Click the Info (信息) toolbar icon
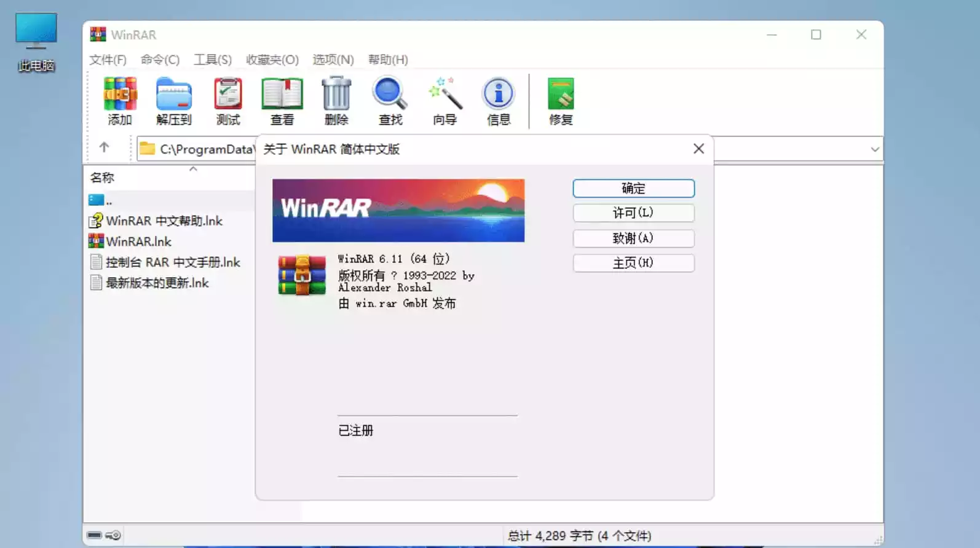Viewport: 980px width, 548px height. click(x=499, y=101)
